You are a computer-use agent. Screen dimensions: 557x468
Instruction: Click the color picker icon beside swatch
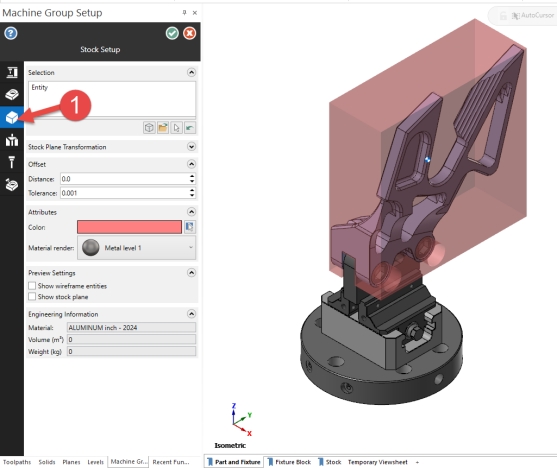click(x=190, y=227)
